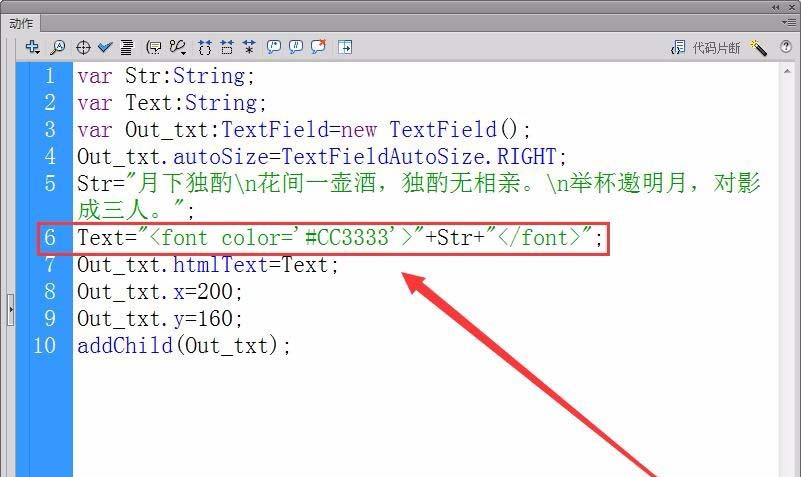The height and width of the screenshot is (477, 801).
Task: Click the Auto Format lines icon
Action: click(x=127, y=47)
